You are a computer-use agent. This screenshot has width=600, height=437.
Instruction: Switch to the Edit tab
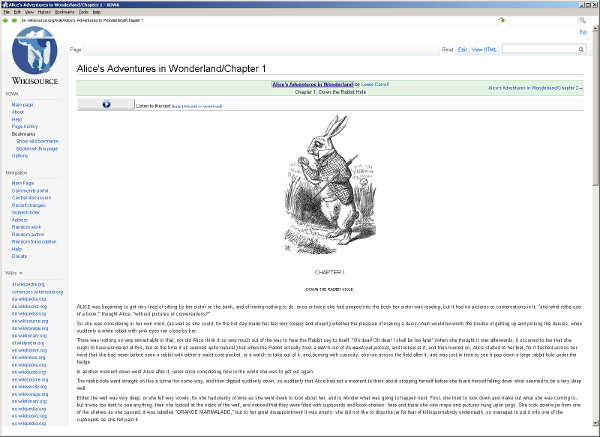[462, 48]
